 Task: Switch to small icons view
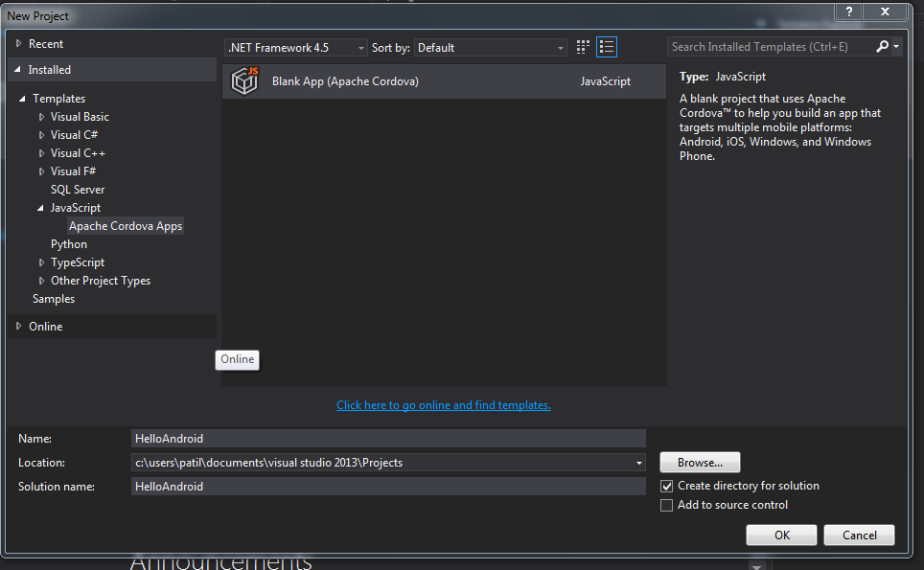[x=583, y=47]
